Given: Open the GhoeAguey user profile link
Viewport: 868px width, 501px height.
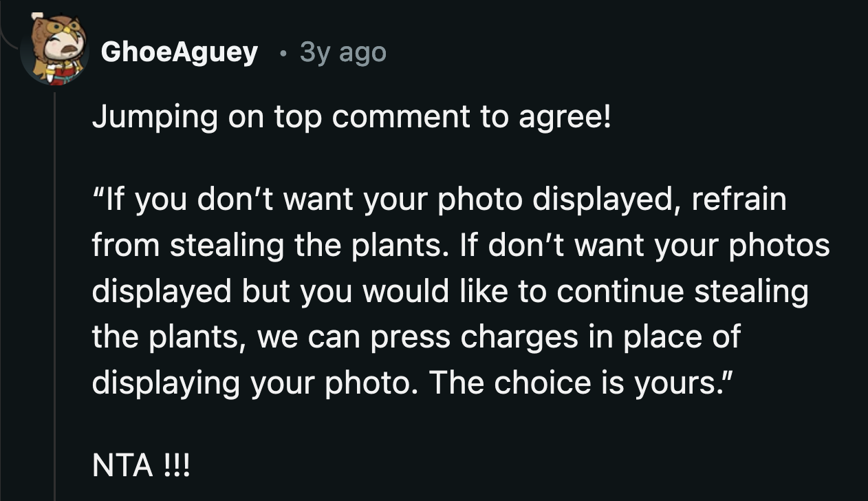Looking at the screenshot, I should tap(180, 52).
